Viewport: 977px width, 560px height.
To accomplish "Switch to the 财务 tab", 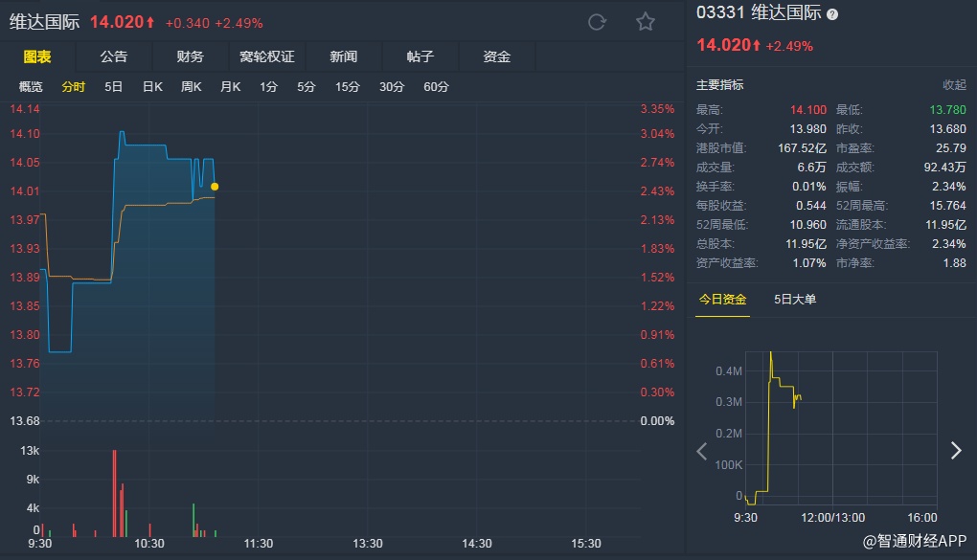I will click(191, 56).
